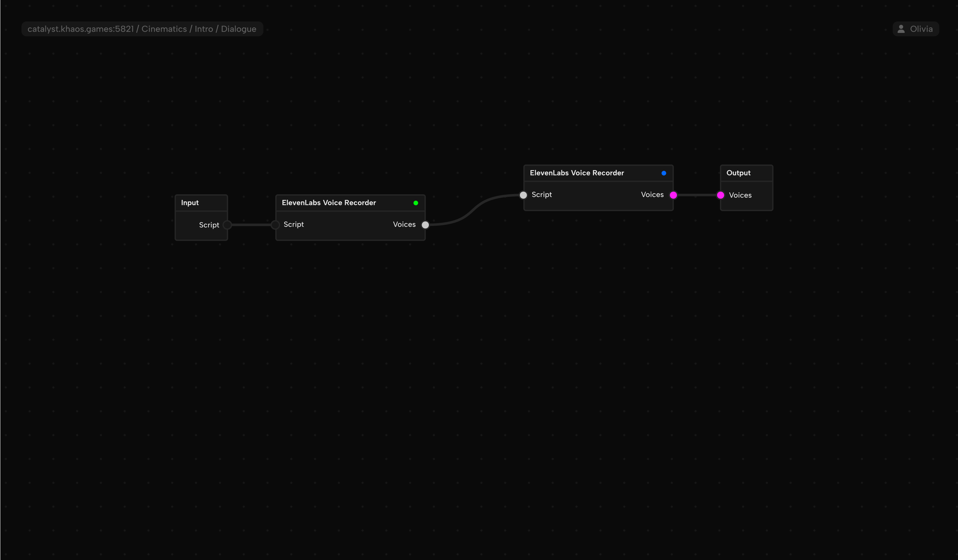The height and width of the screenshot is (560, 958).
Task: Click curved wire between the two Voice Recorders
Action: click(473, 210)
